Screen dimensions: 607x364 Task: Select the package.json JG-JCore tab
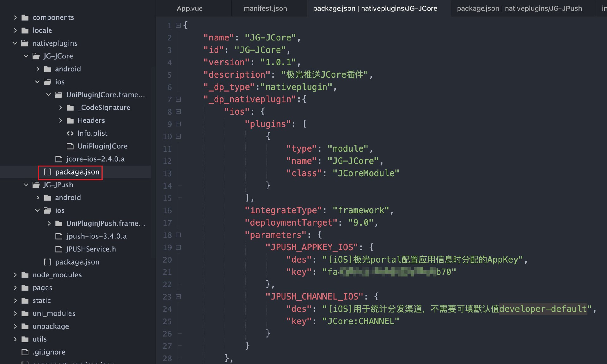click(x=375, y=9)
